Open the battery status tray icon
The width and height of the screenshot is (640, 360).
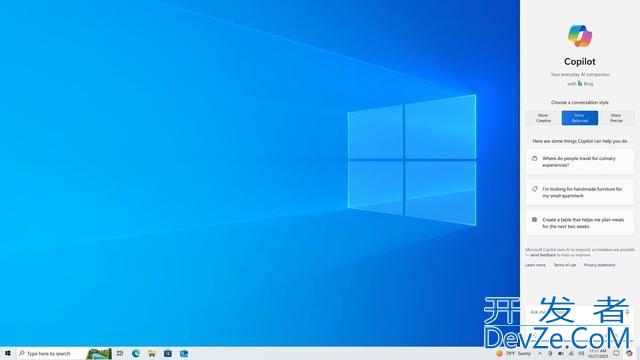click(x=561, y=353)
